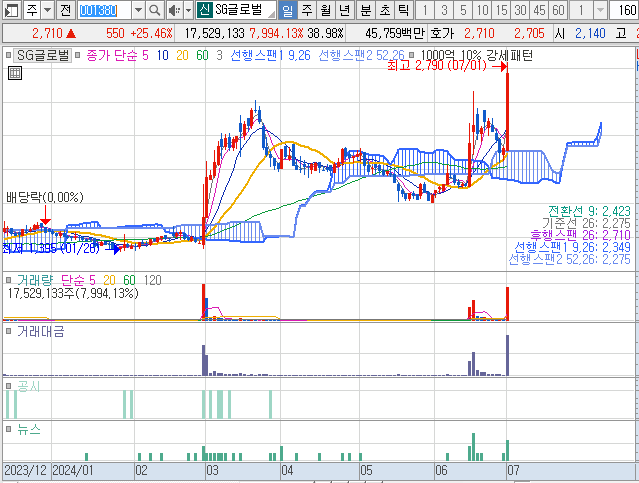Screen dimensions: 639x483
Task: Select interval button 10
Action: 483,10
